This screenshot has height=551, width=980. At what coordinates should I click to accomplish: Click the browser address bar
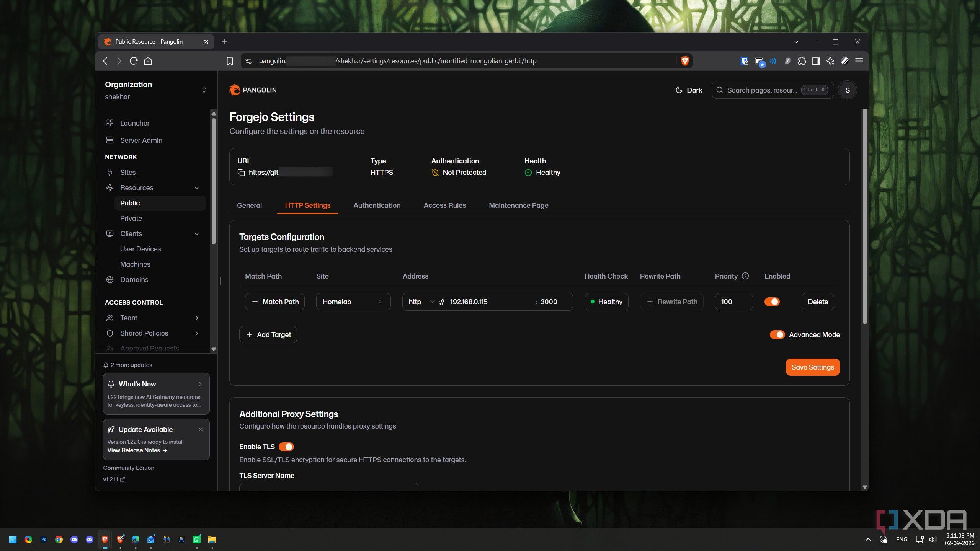[466, 61]
